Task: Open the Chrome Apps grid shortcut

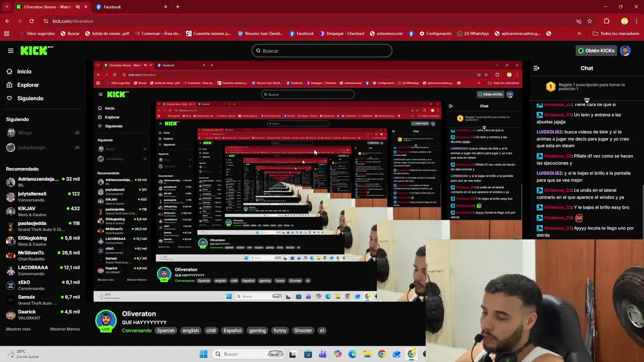Action: 7,34
